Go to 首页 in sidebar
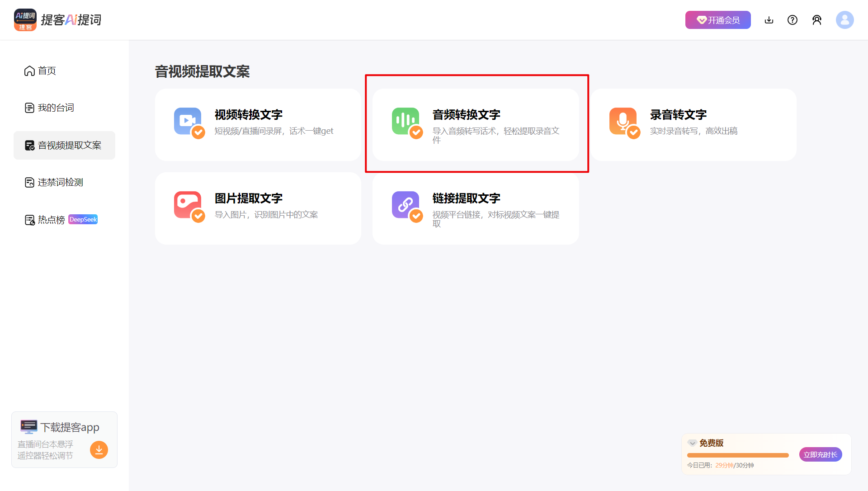This screenshot has width=868, height=491. click(x=64, y=71)
